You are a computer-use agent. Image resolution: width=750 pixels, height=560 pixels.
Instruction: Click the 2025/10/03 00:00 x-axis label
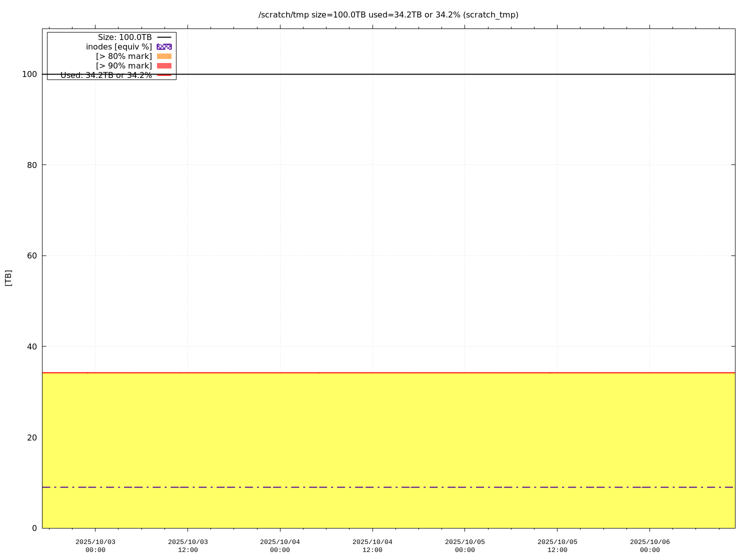[95, 545]
